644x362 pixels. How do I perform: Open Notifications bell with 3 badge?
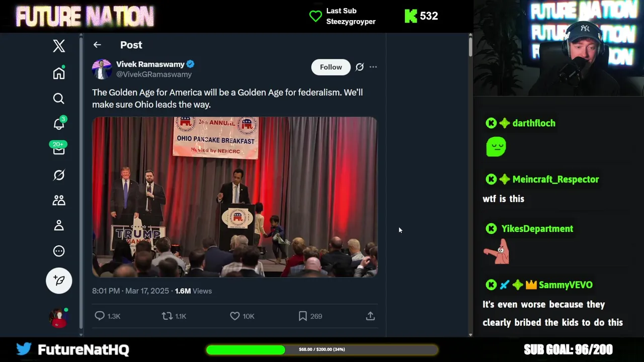[59, 123]
